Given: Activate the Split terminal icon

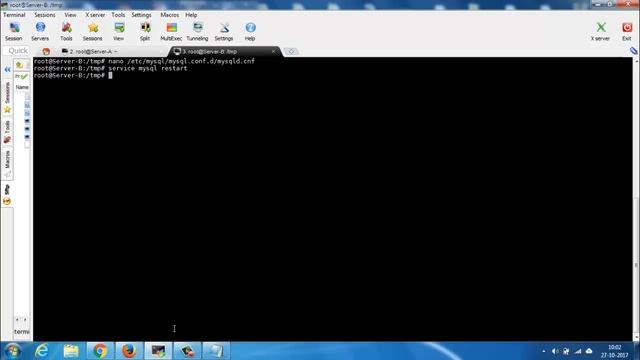Looking at the screenshot, I should [145, 31].
